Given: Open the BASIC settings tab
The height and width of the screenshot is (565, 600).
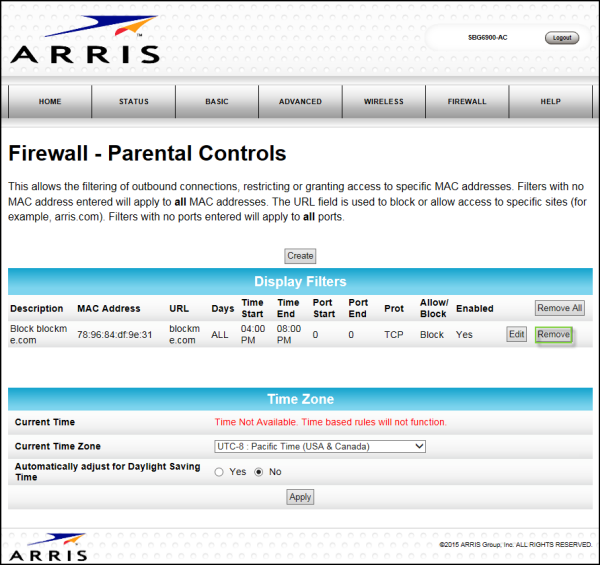Looking at the screenshot, I should (x=217, y=102).
